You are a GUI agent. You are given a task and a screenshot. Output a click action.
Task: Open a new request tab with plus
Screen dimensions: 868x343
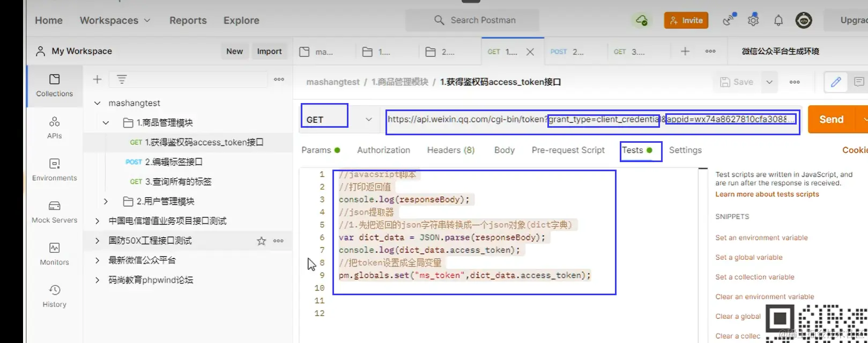685,51
